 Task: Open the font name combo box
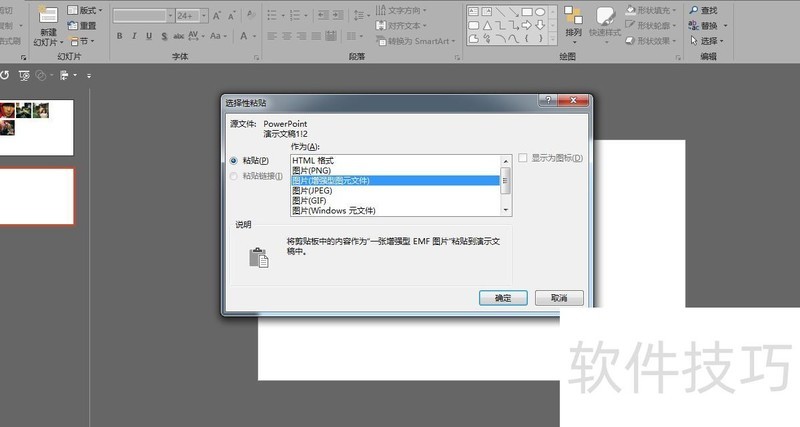coord(143,16)
